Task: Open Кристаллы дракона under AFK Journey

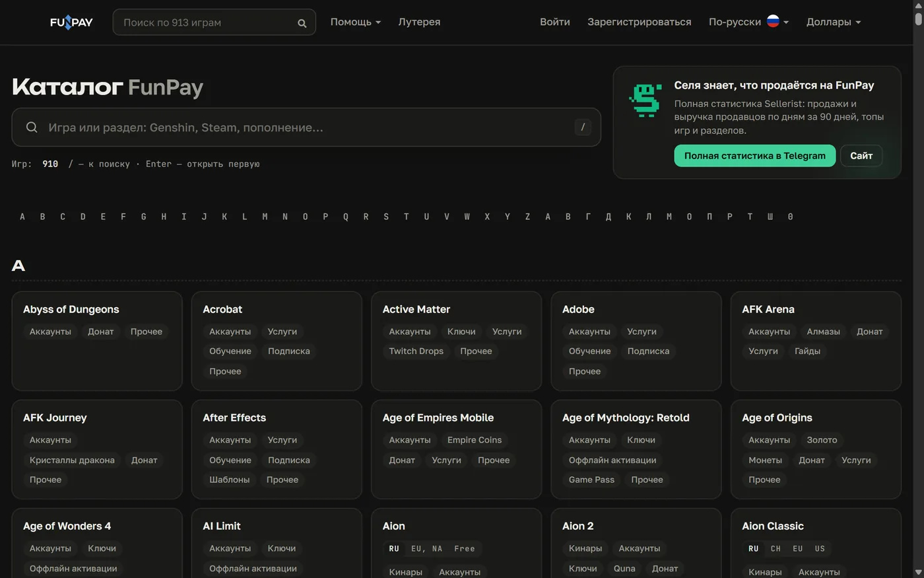Action: [72, 460]
